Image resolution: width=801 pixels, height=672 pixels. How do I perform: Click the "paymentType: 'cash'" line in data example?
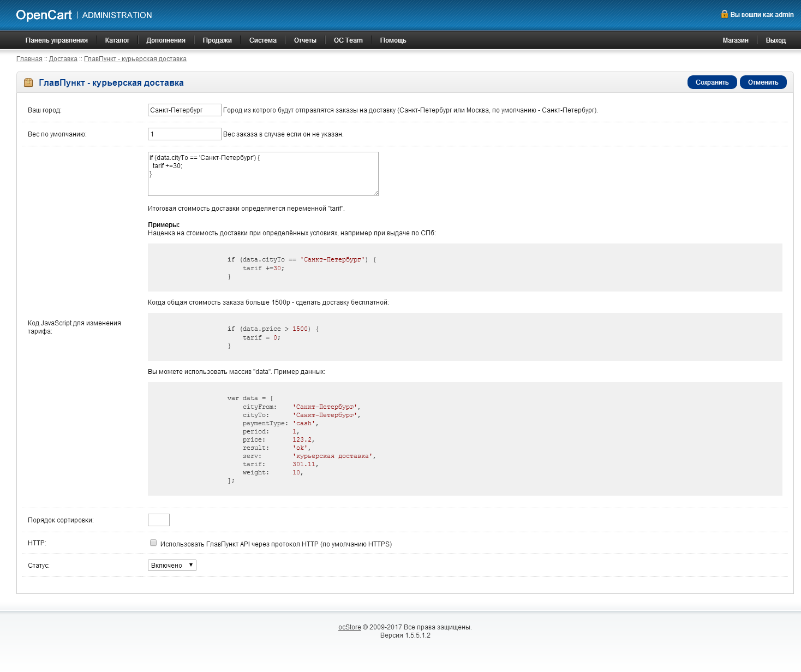[x=280, y=424]
